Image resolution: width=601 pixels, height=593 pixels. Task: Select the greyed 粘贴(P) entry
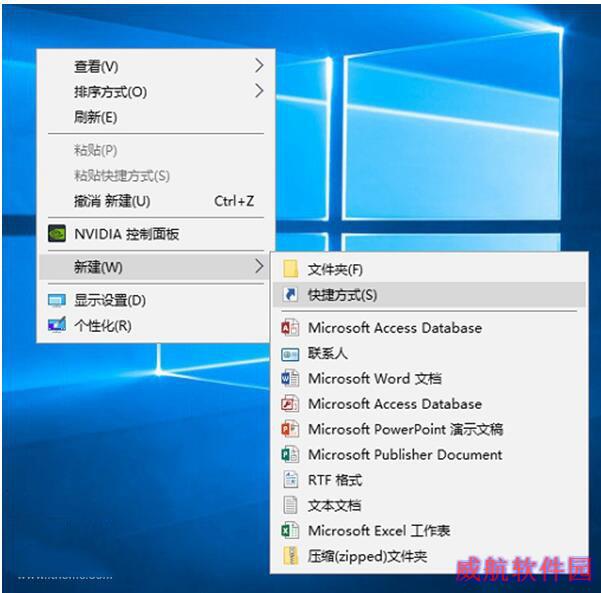coord(156,150)
